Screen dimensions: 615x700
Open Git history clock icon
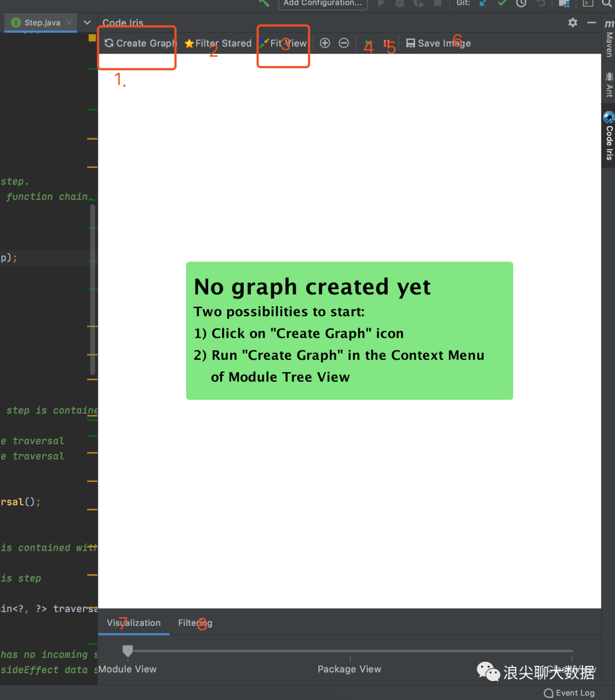[521, 3]
